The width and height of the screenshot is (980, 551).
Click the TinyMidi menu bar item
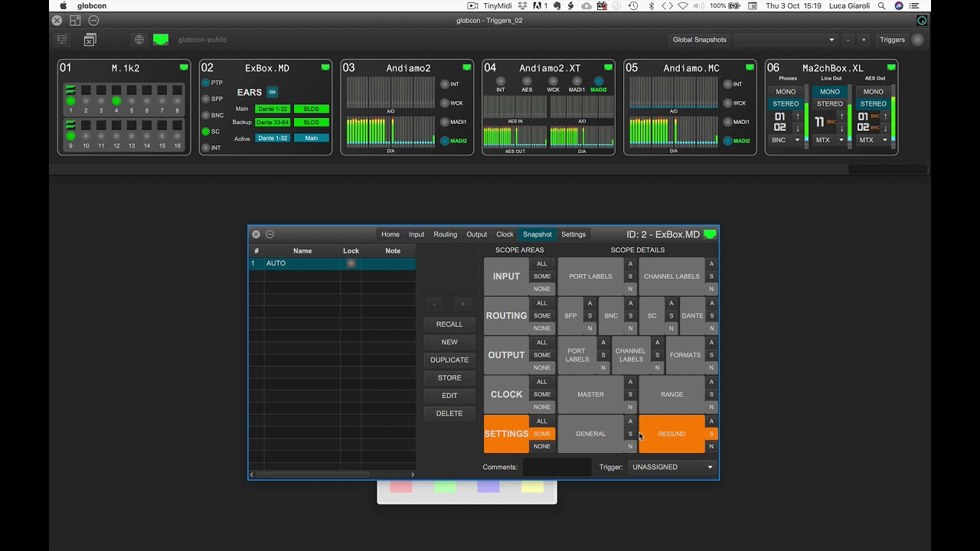click(491, 5)
